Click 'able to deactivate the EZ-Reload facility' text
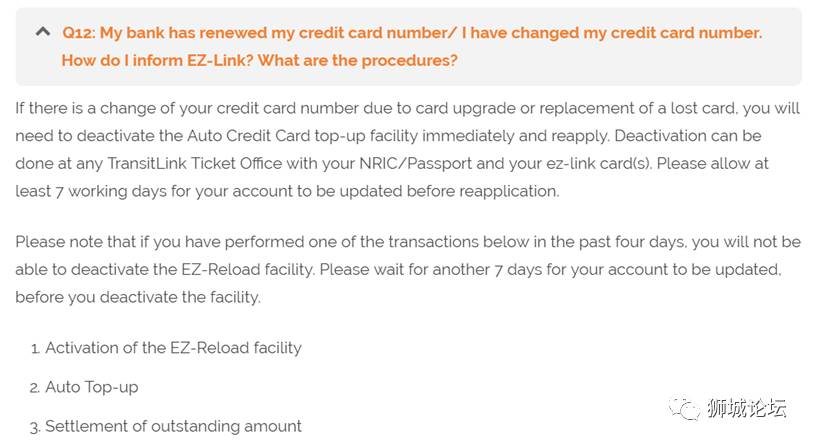This screenshot has height=444, width=813. coord(168,269)
